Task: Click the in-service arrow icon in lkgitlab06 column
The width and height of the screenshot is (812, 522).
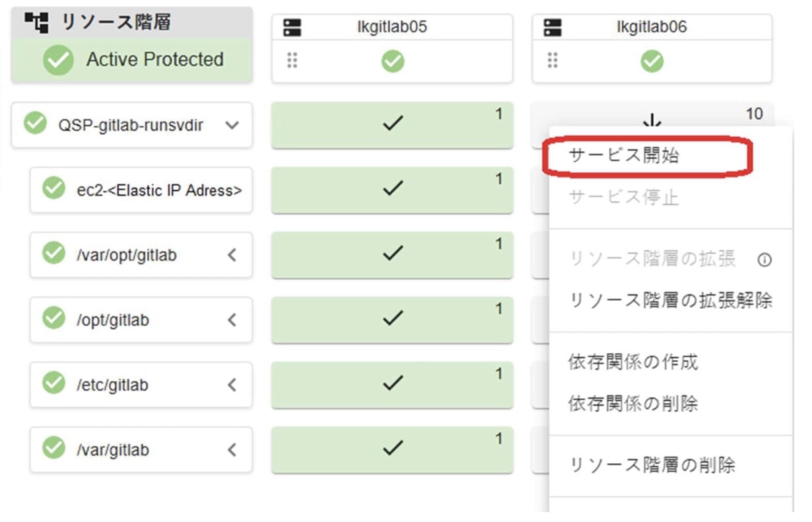Action: pos(652,119)
